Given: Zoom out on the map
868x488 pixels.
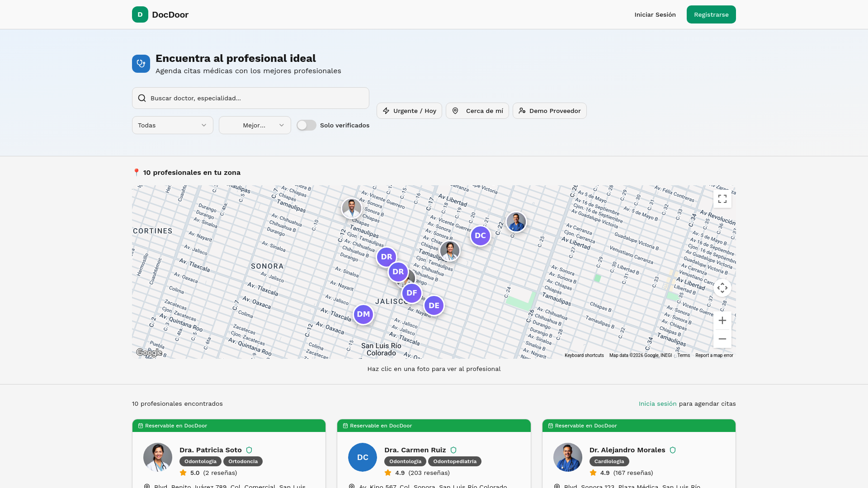Looking at the screenshot, I should (x=722, y=339).
